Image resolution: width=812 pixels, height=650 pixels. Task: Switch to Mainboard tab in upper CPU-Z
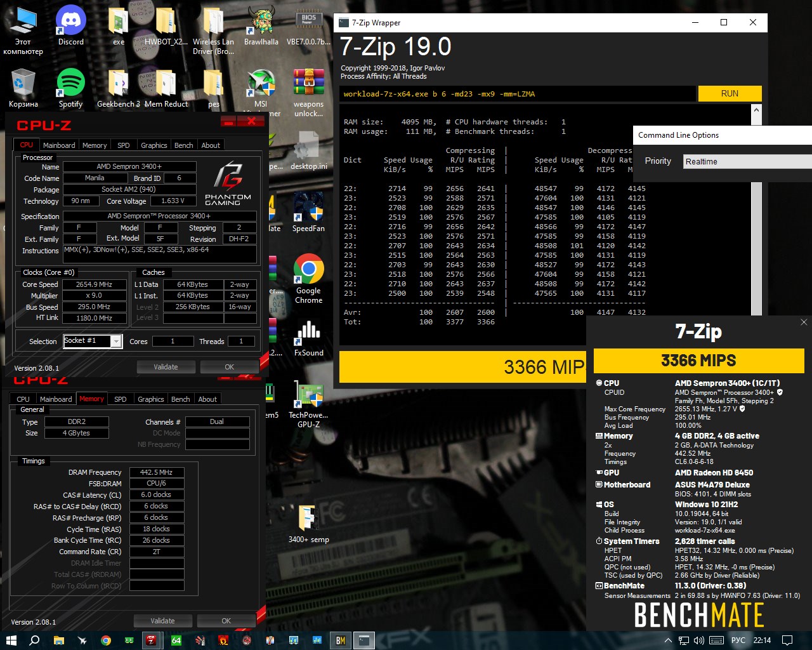[x=59, y=145]
